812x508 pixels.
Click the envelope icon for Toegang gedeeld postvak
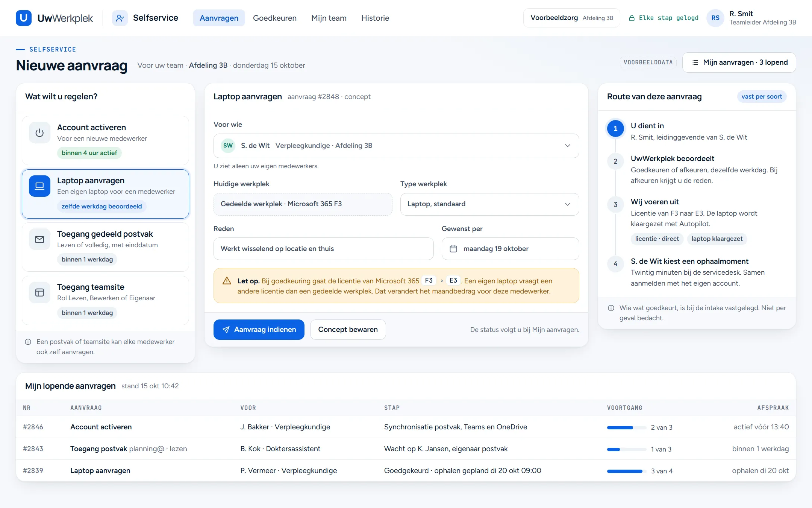pos(39,239)
